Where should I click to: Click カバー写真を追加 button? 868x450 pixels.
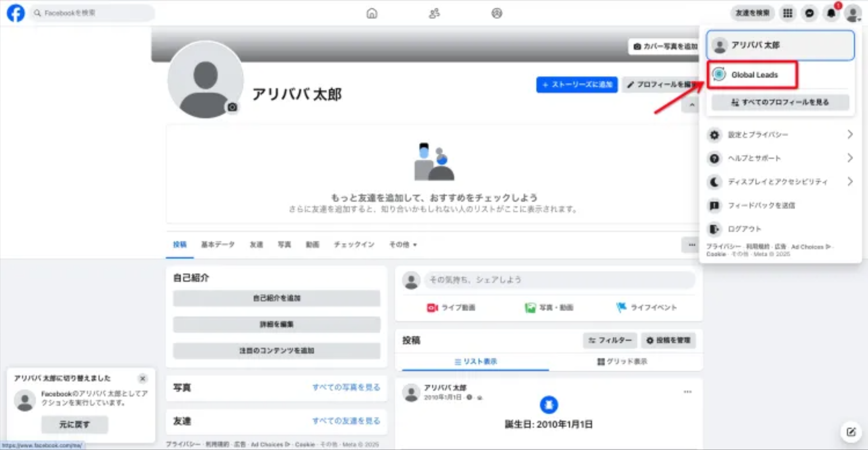[664, 46]
